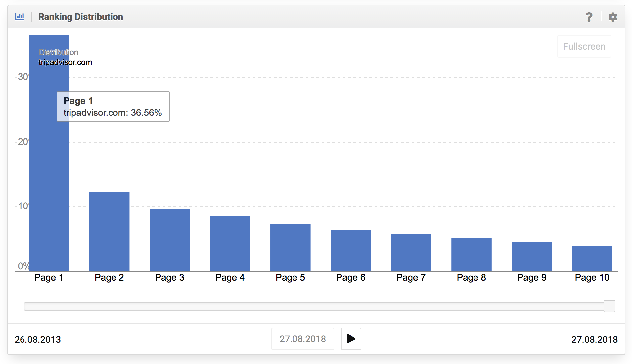Click the Ranking Distribution title
This screenshot has width=632, height=364.
pyautogui.click(x=81, y=17)
